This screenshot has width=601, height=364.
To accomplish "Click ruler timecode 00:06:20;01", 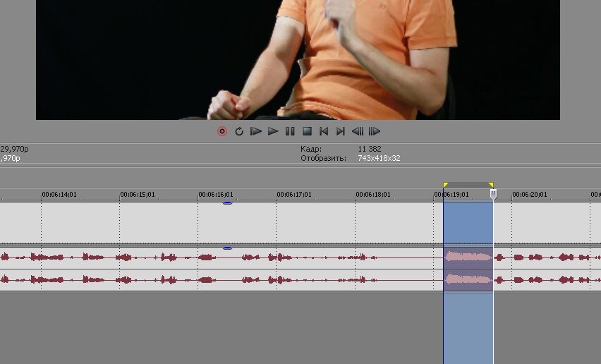I will (x=530, y=195).
